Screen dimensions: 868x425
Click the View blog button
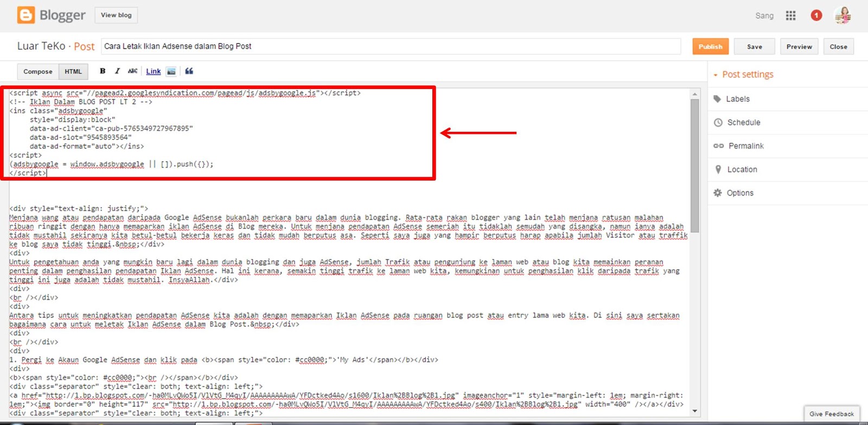pos(116,15)
